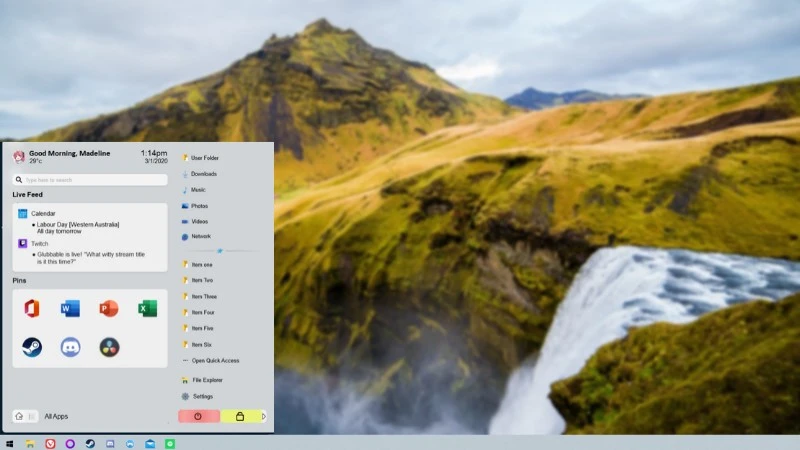Open Item one in quick list
The width and height of the screenshot is (800, 450).
point(197,264)
